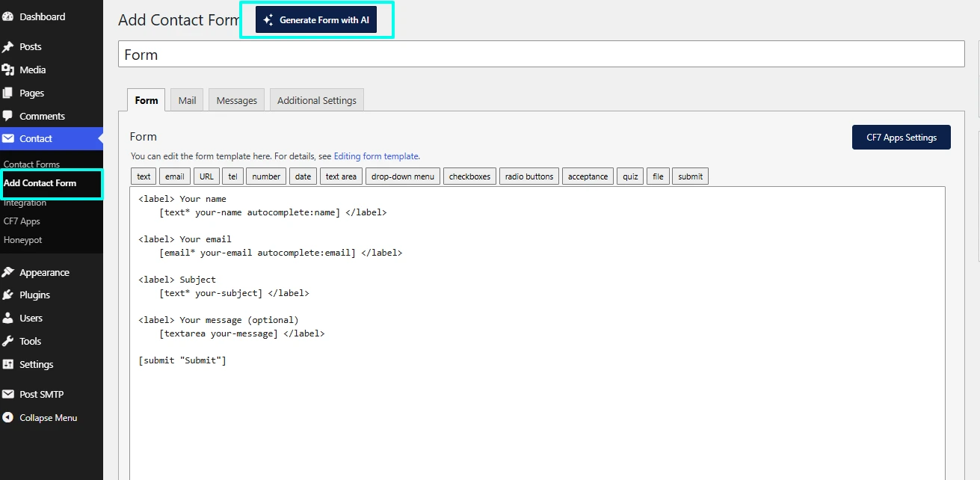Viewport: 980px width, 480px height.
Task: Switch to the Messages tab
Action: pos(236,100)
